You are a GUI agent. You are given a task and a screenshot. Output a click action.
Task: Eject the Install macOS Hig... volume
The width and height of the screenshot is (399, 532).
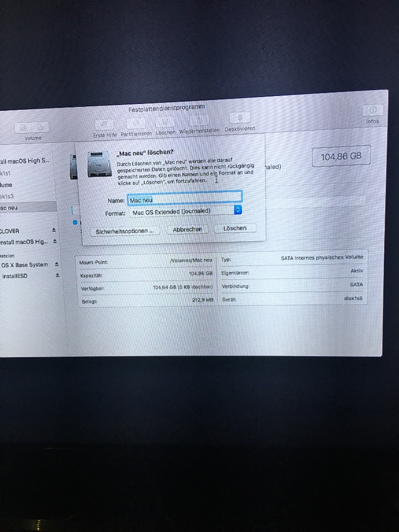[x=55, y=241]
